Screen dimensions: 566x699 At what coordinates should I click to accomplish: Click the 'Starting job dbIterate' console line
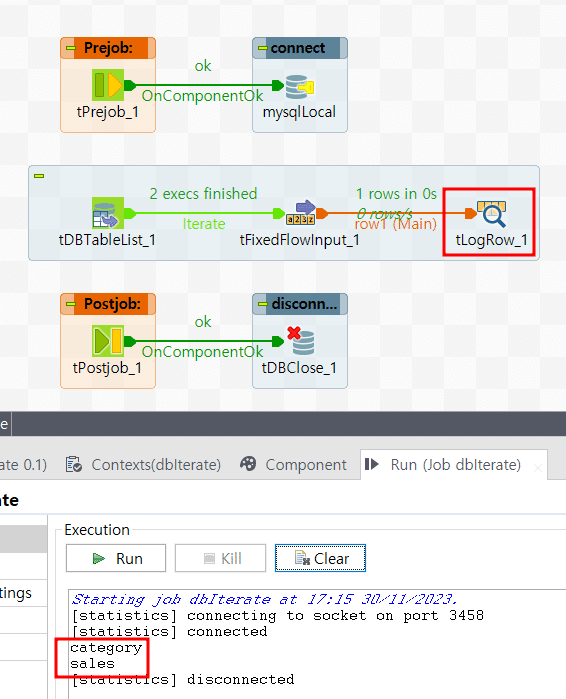pos(265,600)
